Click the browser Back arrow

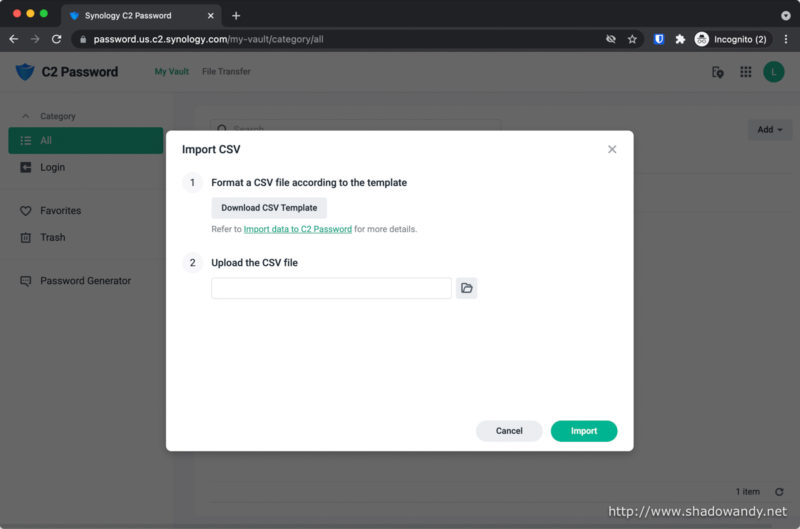click(x=14, y=39)
